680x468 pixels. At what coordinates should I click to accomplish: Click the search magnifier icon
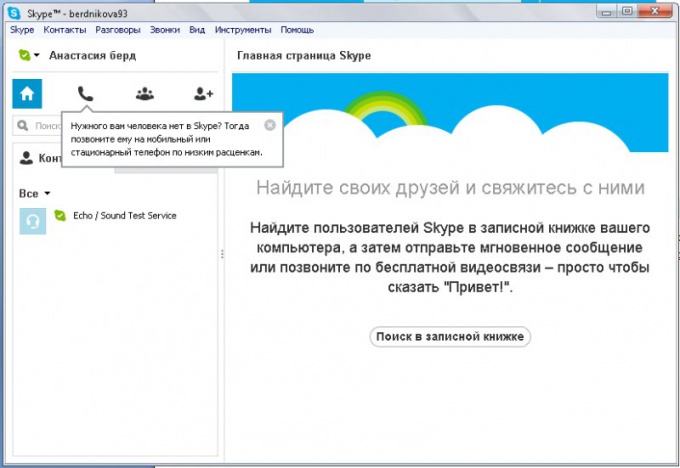pyautogui.click(x=23, y=126)
